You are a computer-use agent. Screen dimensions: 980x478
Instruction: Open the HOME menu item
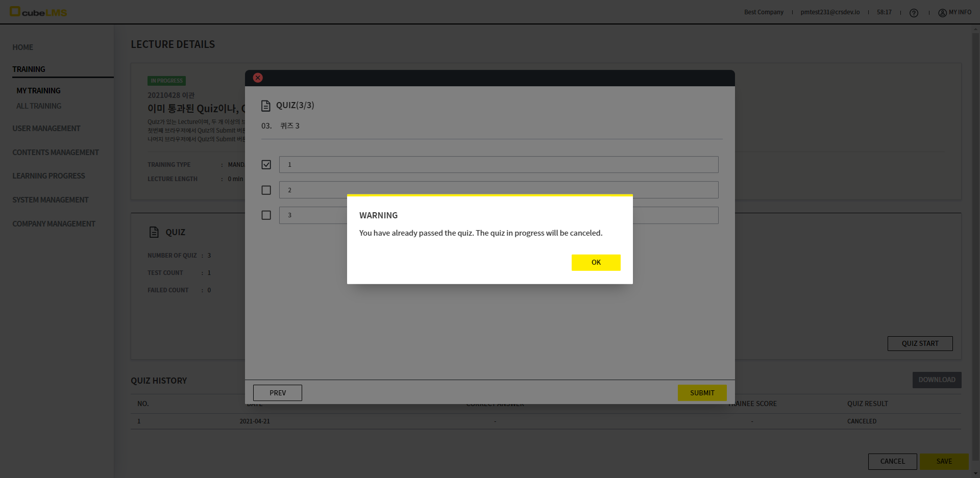[x=23, y=47]
